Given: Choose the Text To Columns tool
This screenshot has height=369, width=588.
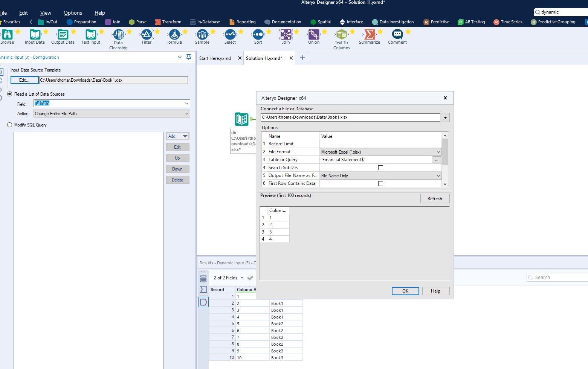Looking at the screenshot, I should pos(342,35).
